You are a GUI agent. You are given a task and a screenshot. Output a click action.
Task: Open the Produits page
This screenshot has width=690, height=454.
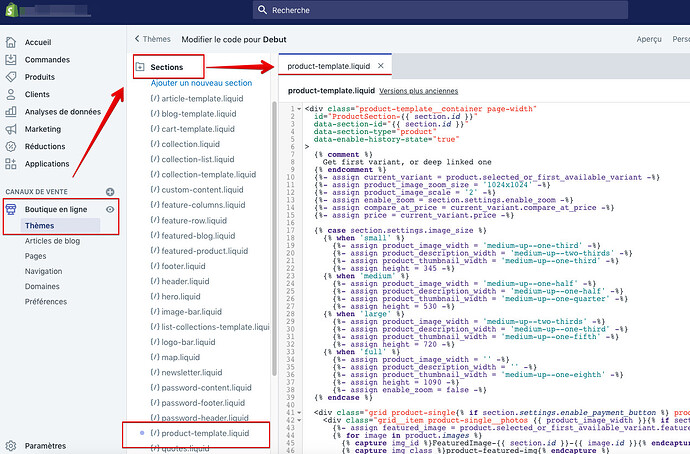coord(40,77)
